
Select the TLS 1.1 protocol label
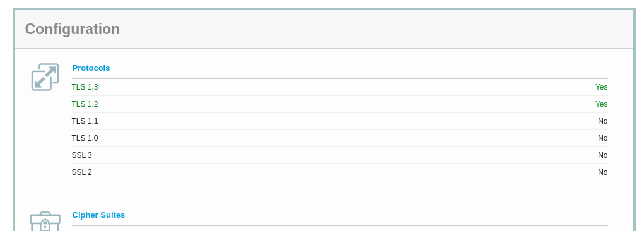85,121
